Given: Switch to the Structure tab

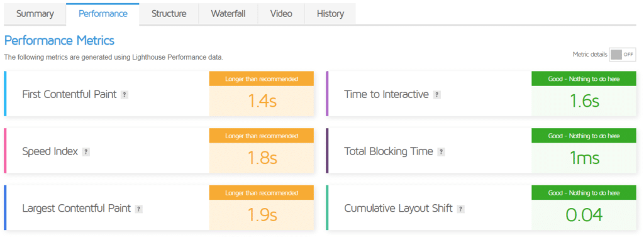Looking at the screenshot, I should pyautogui.click(x=169, y=14).
